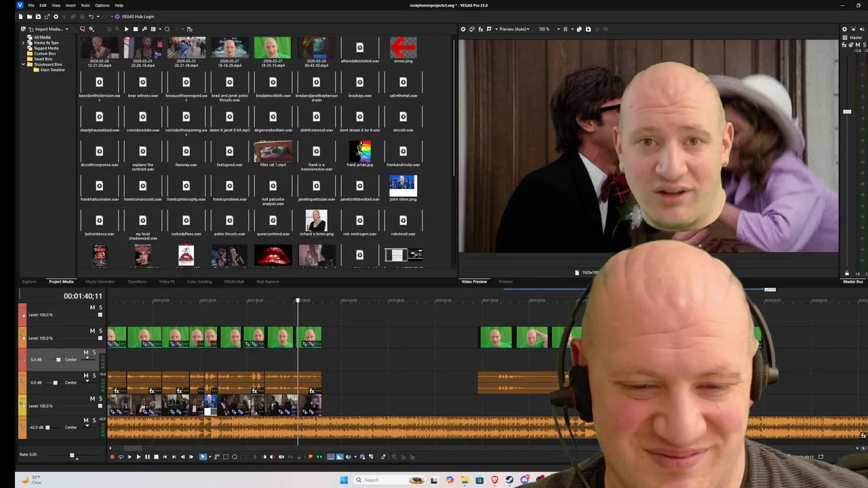Viewport: 868px width, 488px height.
Task: Collapse the Storyboard Bins tree node
Action: [24, 64]
